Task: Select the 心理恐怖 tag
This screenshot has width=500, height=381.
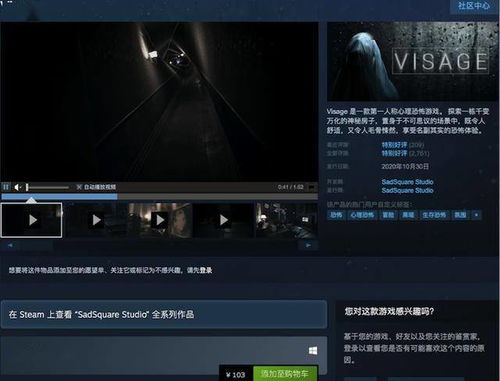Action: (x=362, y=215)
